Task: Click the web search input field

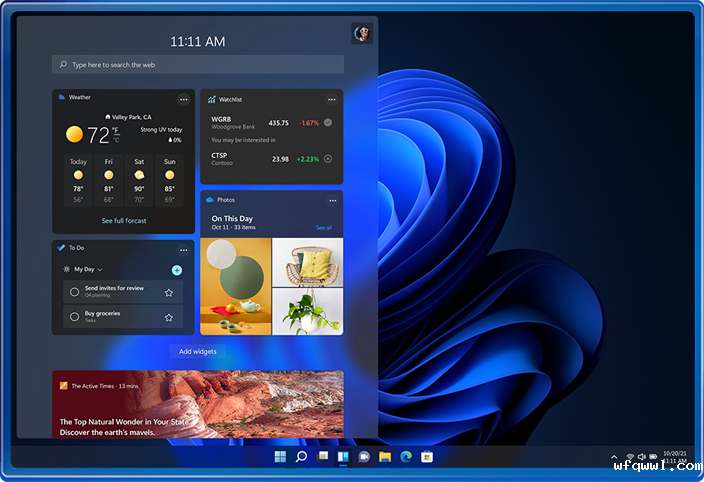Action: (x=200, y=65)
